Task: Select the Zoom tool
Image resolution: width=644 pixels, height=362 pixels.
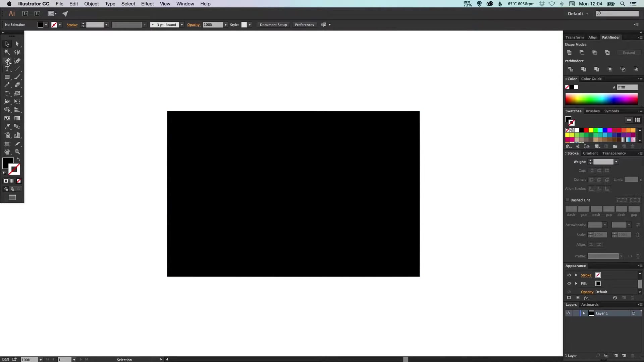Action: click(x=17, y=152)
